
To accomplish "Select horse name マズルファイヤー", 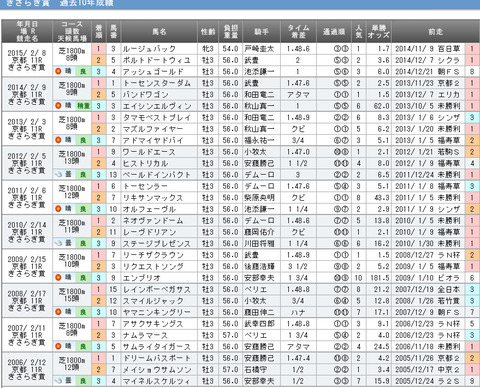I will coord(153,129).
